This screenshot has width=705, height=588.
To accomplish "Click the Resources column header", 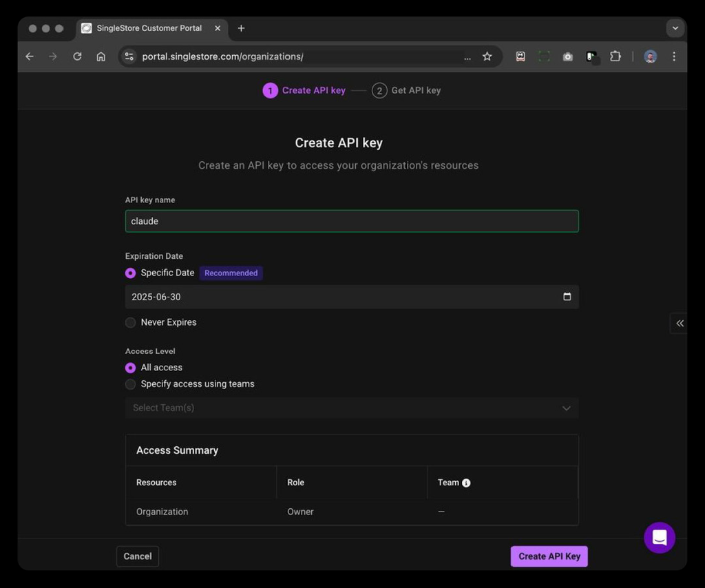I will click(x=156, y=483).
